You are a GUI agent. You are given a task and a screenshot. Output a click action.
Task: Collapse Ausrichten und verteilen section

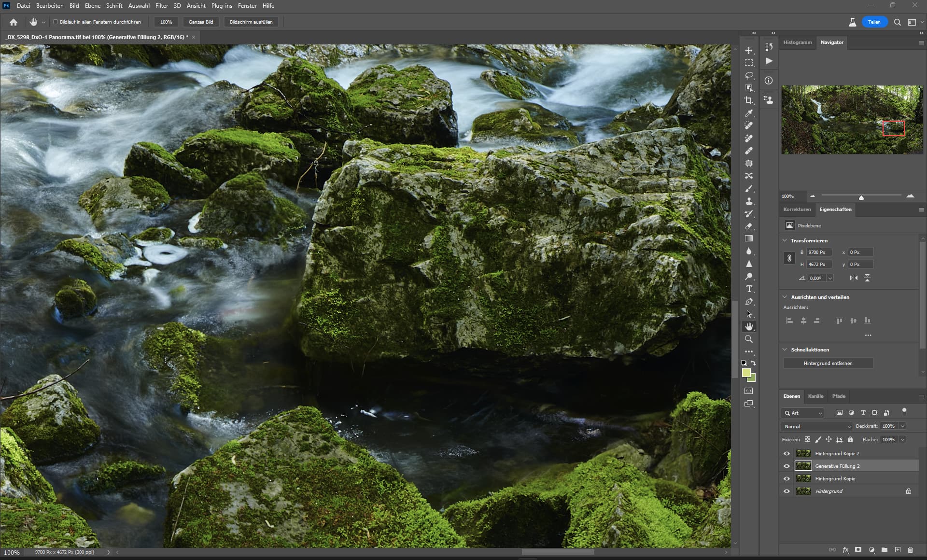(785, 297)
